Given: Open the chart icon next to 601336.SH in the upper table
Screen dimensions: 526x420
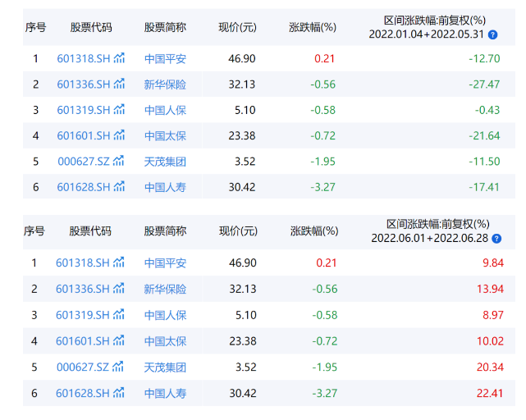Looking at the screenshot, I should (120, 84).
